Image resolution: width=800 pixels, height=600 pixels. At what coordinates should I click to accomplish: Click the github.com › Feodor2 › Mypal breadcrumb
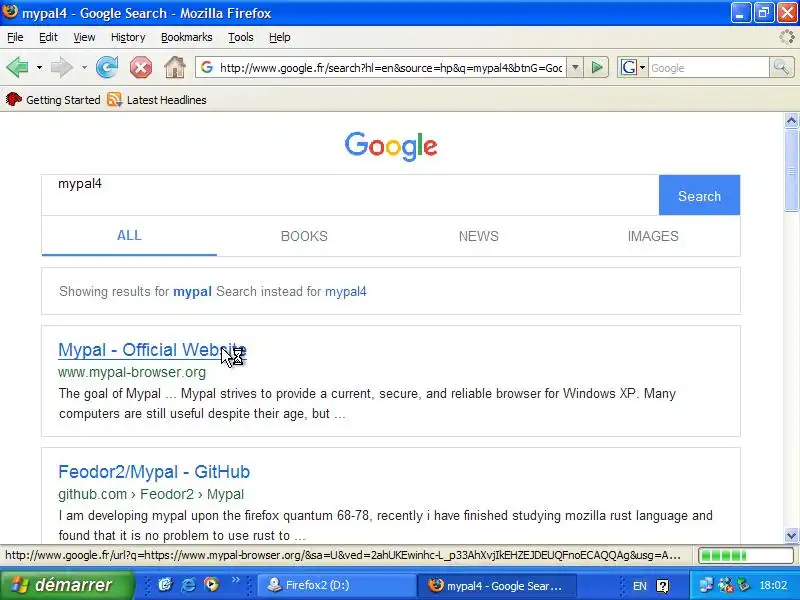[151, 494]
